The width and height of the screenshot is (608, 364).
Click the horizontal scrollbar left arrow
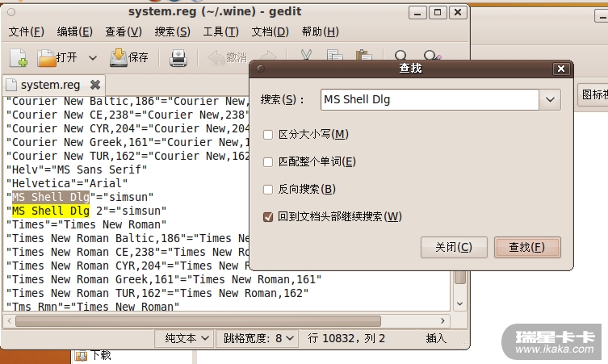point(10,321)
